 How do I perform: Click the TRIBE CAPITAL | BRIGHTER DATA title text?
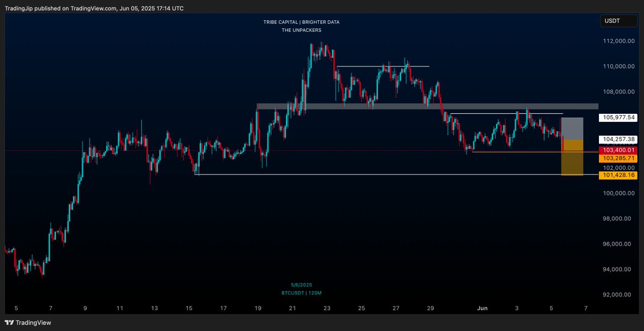point(301,22)
